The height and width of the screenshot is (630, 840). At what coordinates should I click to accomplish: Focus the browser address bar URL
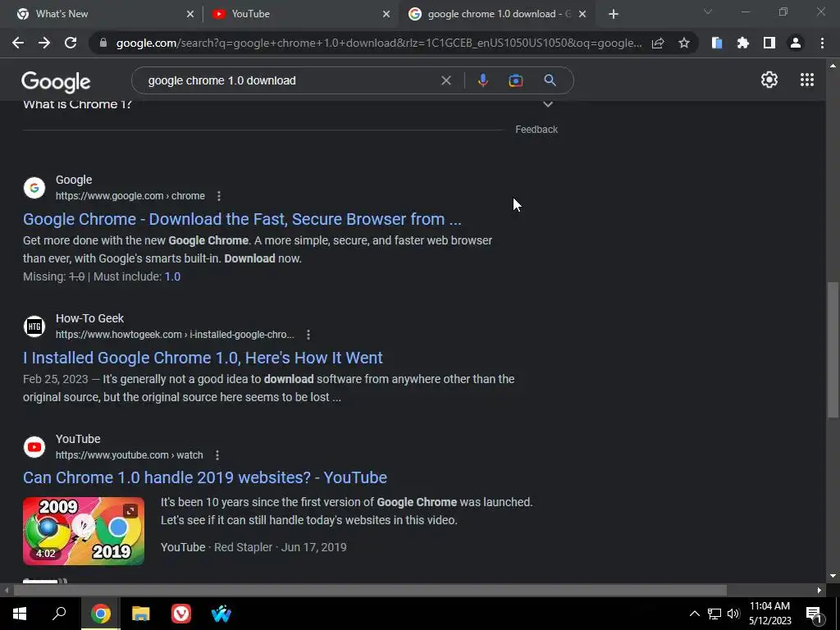point(379,43)
